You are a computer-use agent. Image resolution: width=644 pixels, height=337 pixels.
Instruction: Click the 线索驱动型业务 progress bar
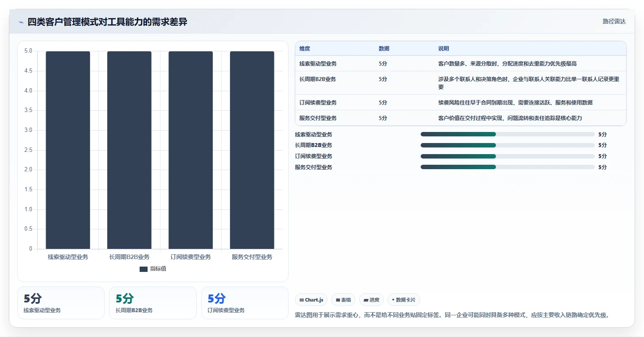point(507,134)
